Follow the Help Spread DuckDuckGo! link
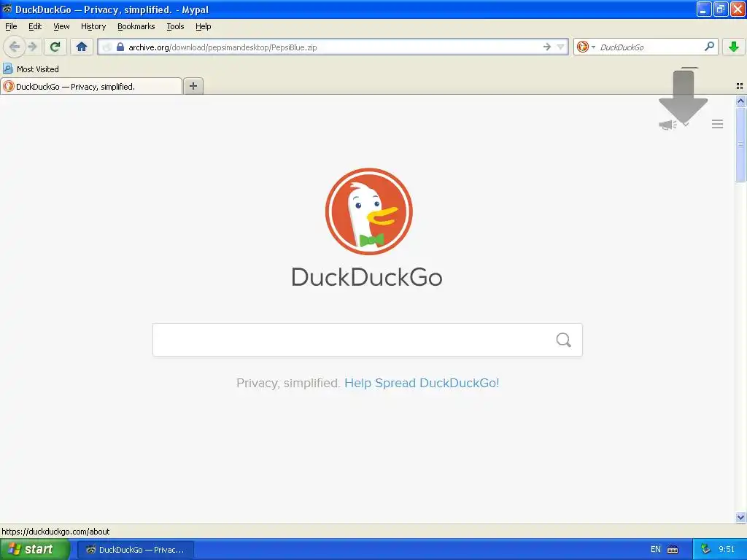The height and width of the screenshot is (560, 747). click(422, 383)
